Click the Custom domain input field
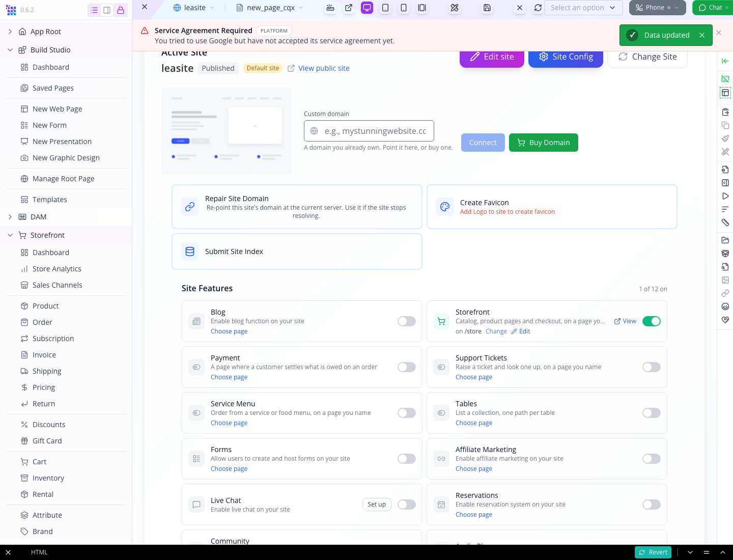This screenshot has height=560, width=733. (369, 131)
